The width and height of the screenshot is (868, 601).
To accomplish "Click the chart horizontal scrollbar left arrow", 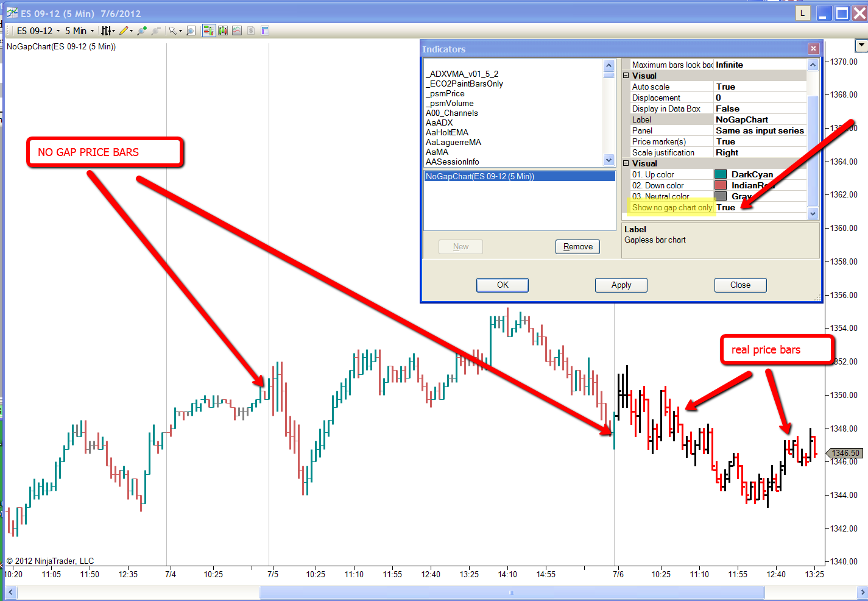I will [x=10, y=592].
